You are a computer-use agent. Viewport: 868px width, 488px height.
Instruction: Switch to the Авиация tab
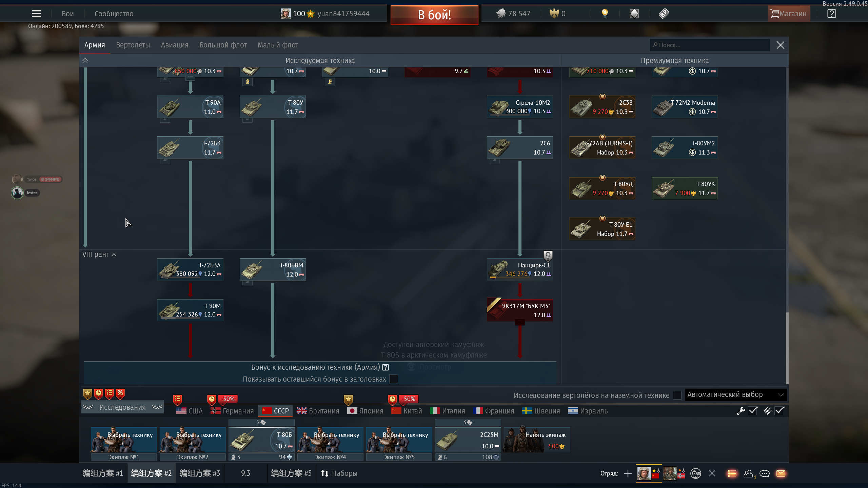(174, 45)
